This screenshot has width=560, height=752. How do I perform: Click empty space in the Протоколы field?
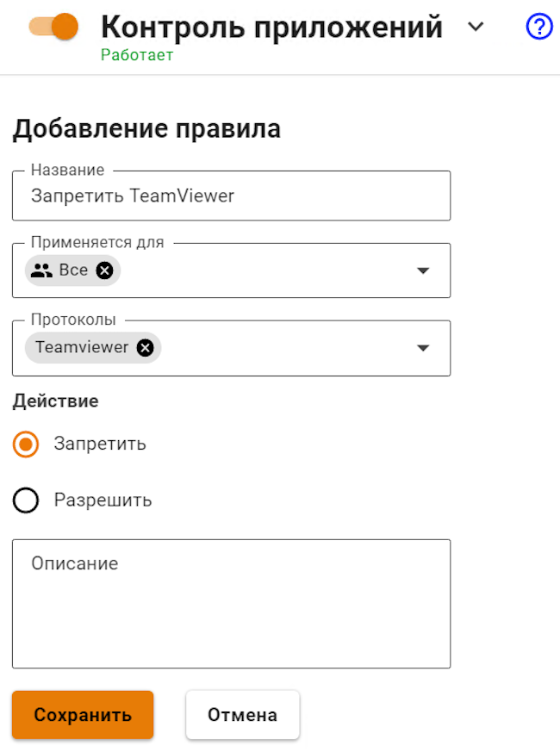[x=284, y=348]
